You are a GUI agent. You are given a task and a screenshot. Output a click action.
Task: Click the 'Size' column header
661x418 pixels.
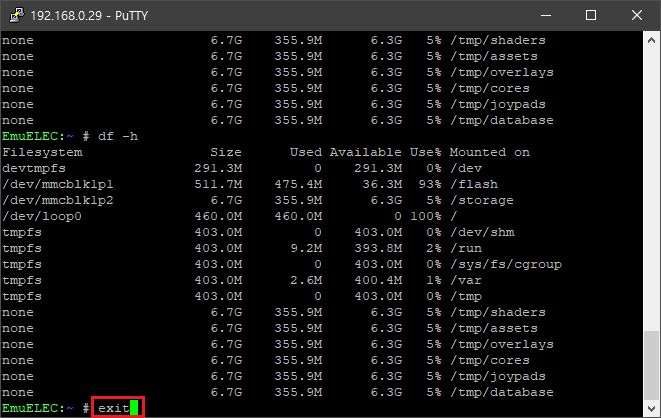tap(226, 153)
